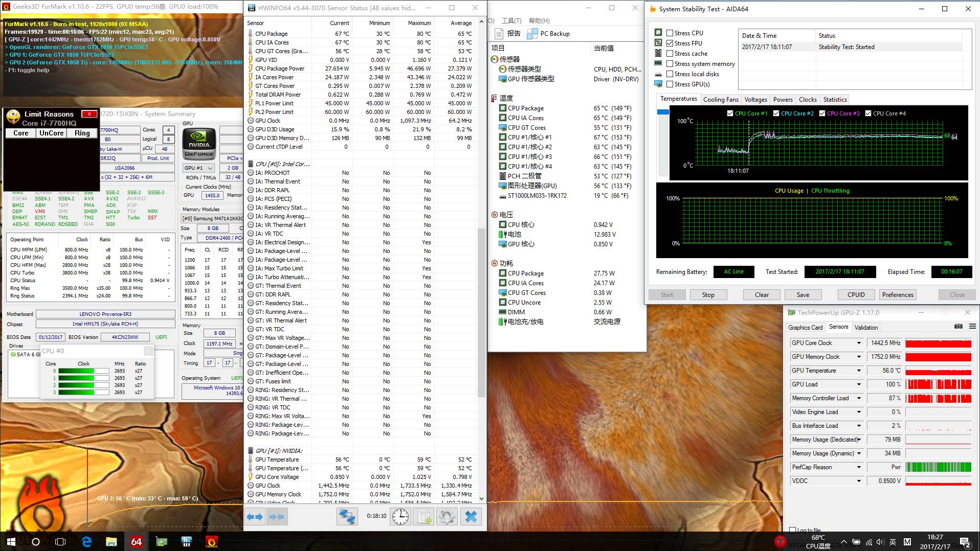This screenshot has width=980, height=551.
Task: Enable Stress GPU(s) checkbox
Action: click(x=670, y=84)
